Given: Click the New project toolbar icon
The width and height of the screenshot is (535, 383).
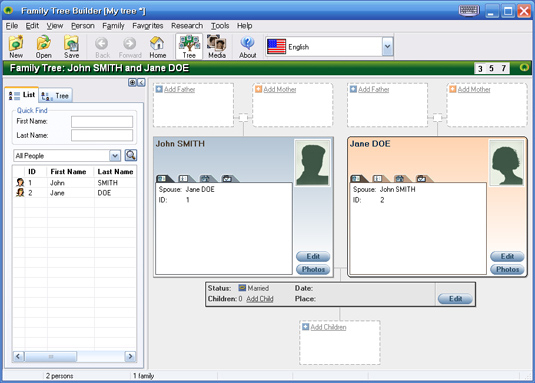Looking at the screenshot, I should (x=16, y=46).
